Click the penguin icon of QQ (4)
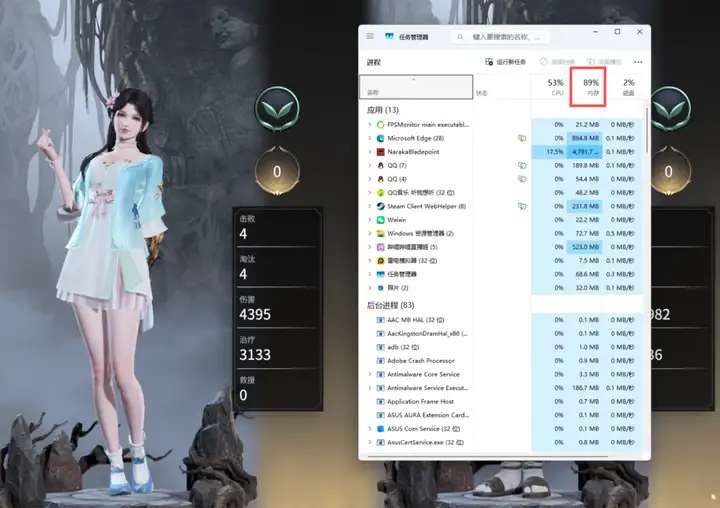The width and height of the screenshot is (720, 508). point(380,179)
